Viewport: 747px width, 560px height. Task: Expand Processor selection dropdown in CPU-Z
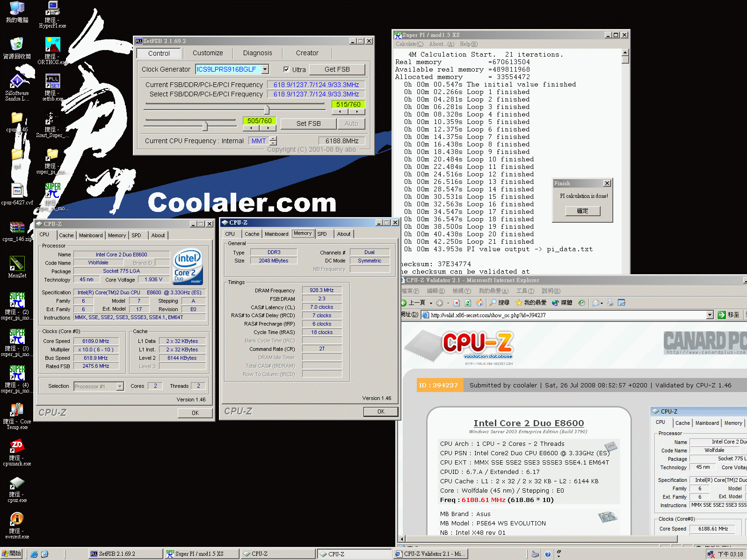(x=120, y=386)
